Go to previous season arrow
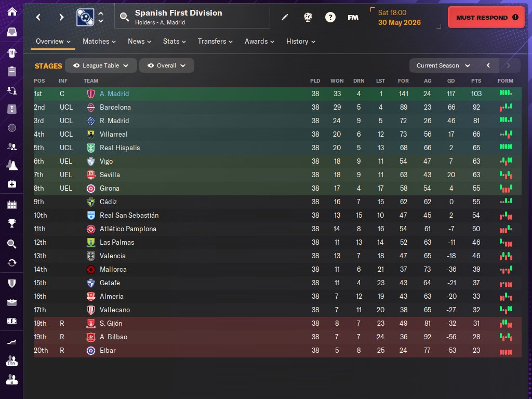Screen dimensions: 532x399 pos(488,65)
